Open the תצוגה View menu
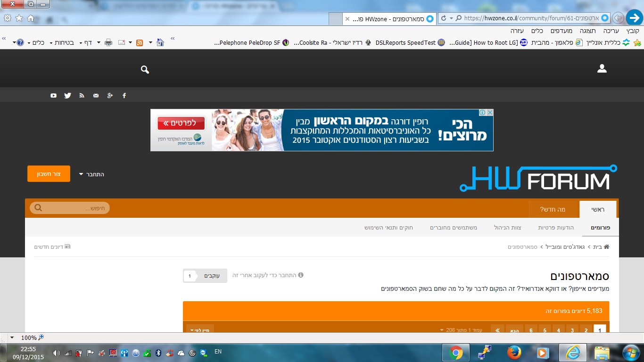Screen dimensions: 644x362 coord(587,31)
